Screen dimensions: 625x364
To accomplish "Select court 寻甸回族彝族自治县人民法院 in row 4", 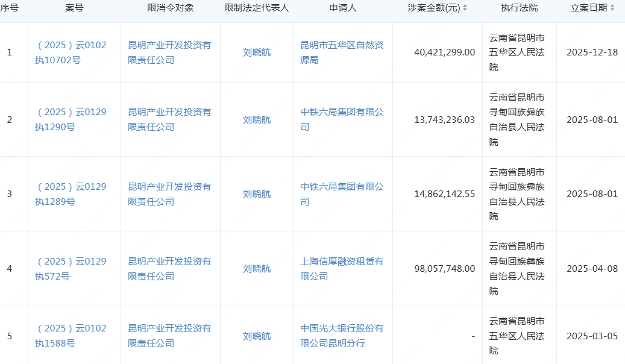I will pos(517,269).
